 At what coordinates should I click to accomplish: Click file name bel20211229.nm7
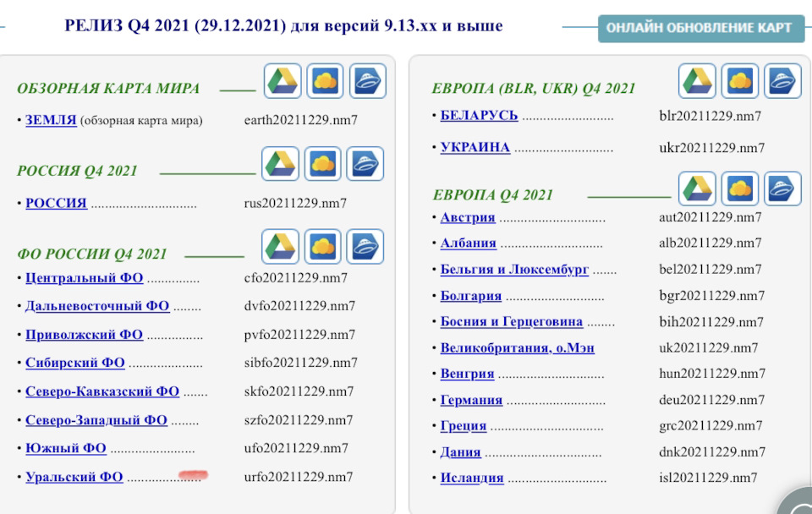point(710,269)
